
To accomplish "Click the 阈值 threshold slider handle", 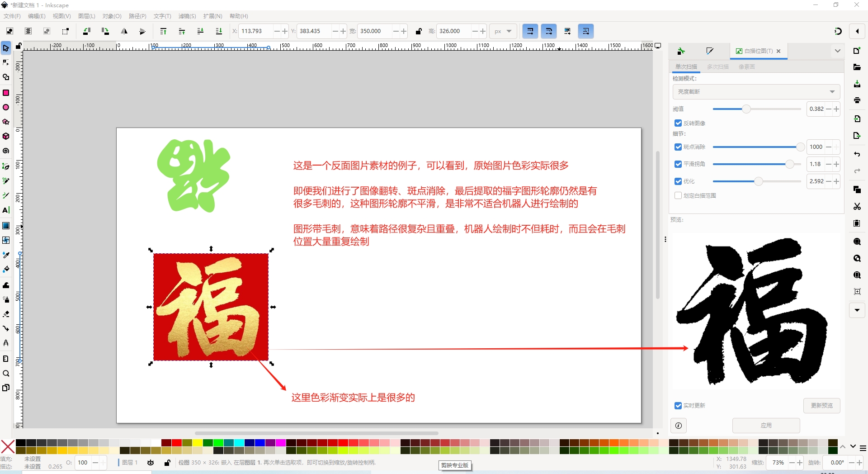I will click(746, 109).
